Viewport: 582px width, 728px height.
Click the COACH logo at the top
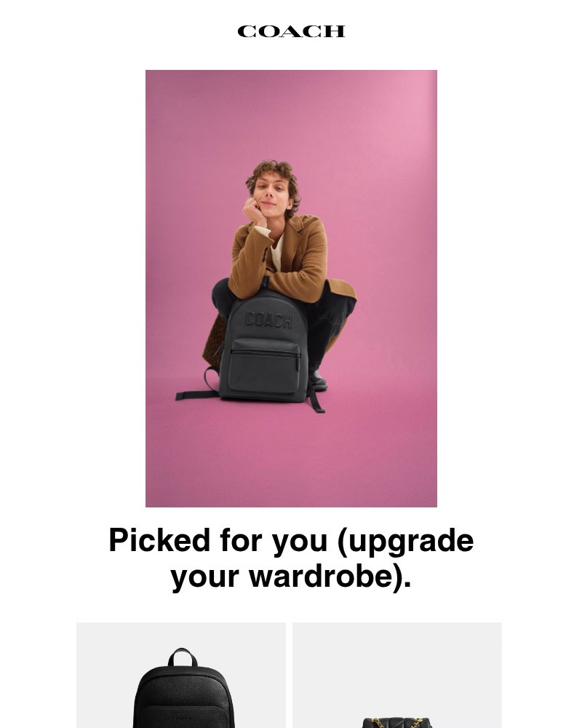291,31
